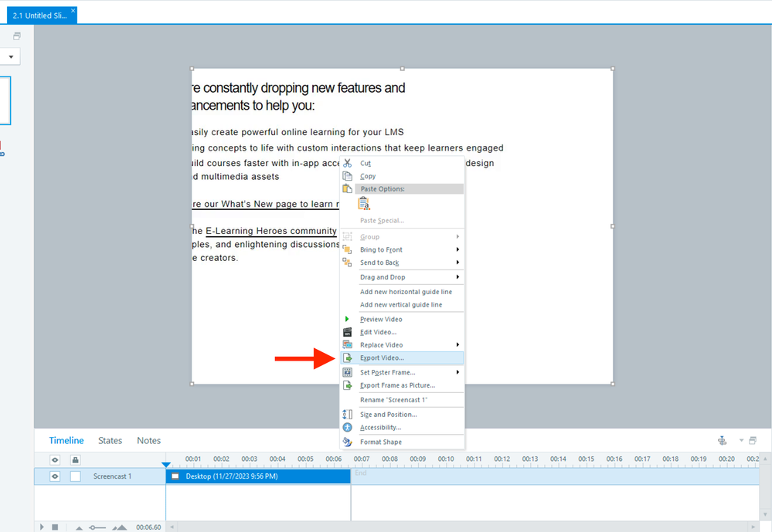Undock the timeline panel with the window icon

point(753,440)
